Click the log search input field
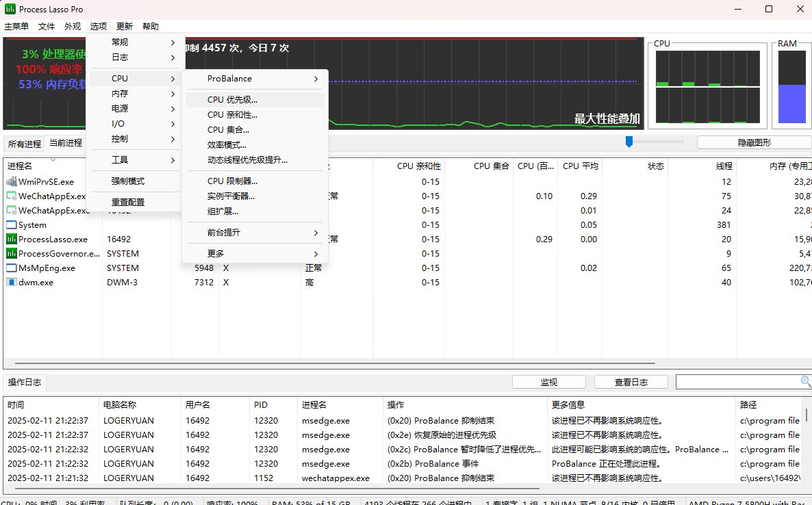 coord(738,382)
